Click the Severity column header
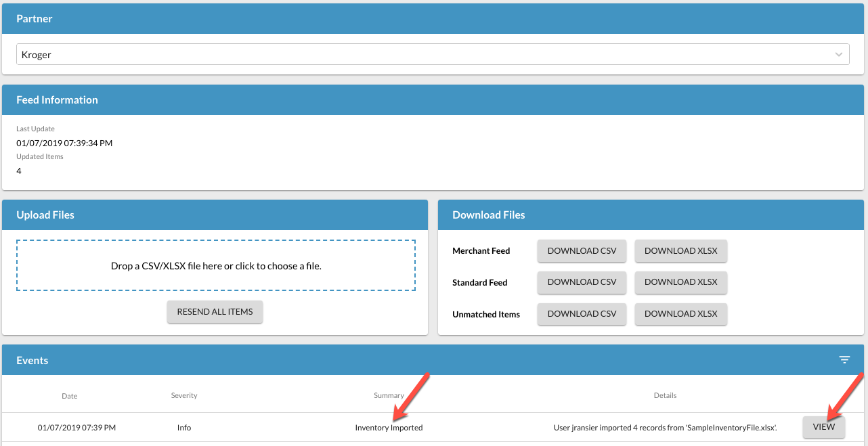The image size is (868, 446). (x=184, y=395)
